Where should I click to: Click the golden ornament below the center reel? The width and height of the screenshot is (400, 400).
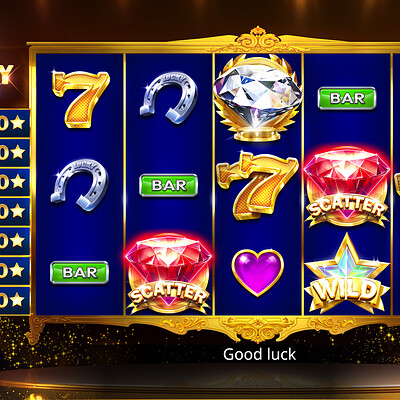[x=258, y=328]
